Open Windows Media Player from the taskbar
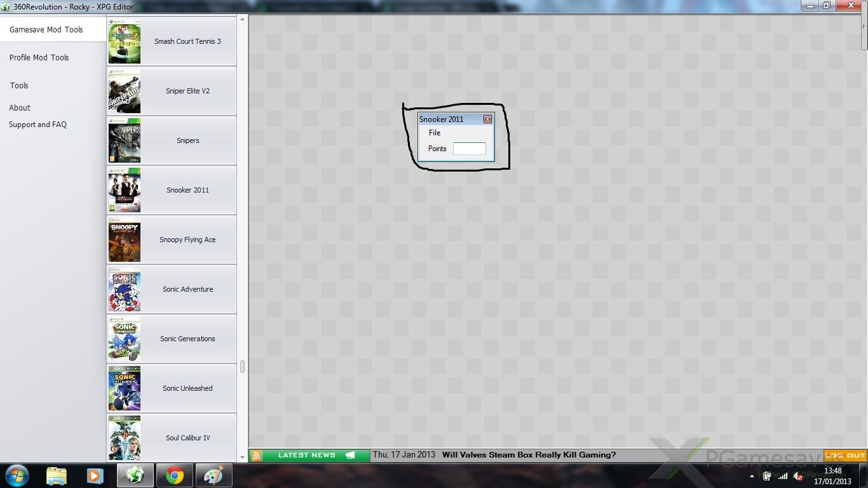Viewport: 868px width, 488px height. [95, 475]
